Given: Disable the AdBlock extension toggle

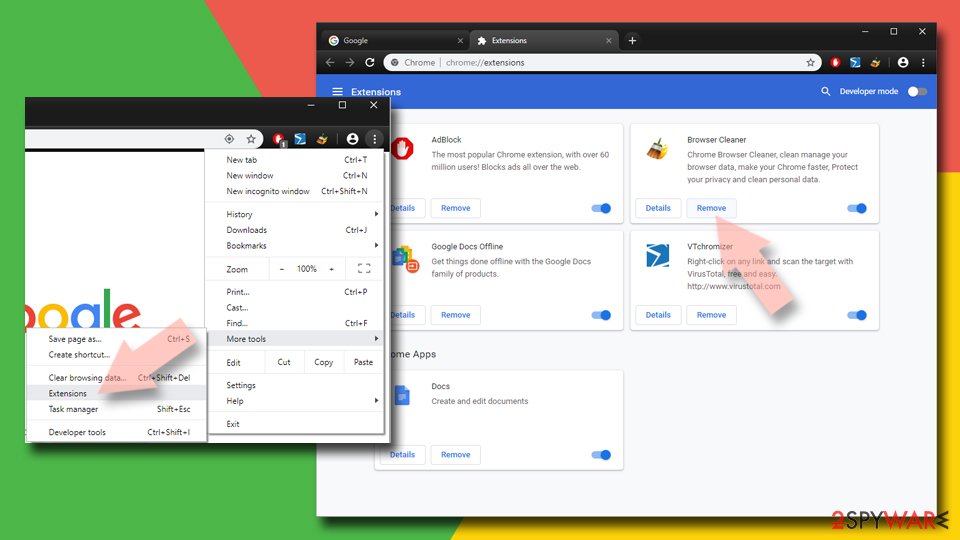Looking at the screenshot, I should point(601,208).
